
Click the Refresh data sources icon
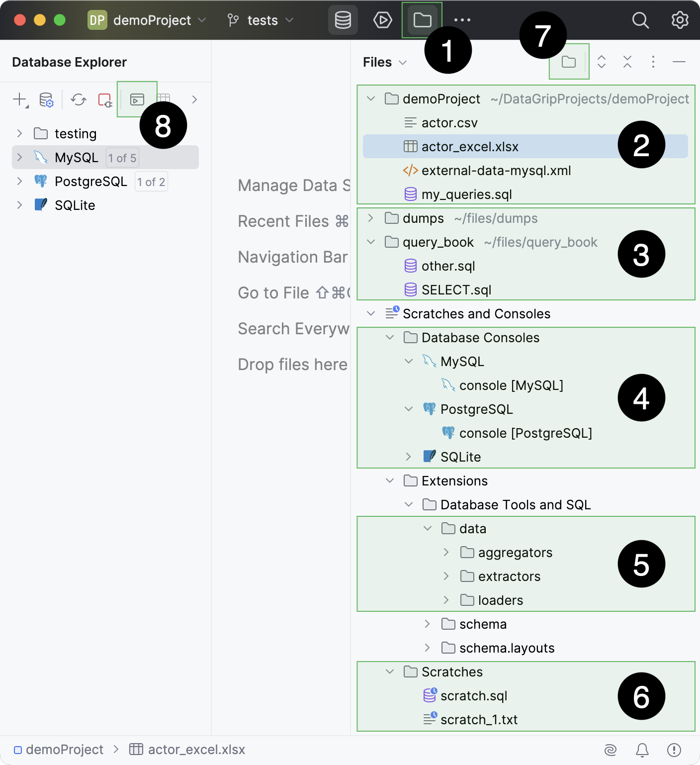coord(78,99)
